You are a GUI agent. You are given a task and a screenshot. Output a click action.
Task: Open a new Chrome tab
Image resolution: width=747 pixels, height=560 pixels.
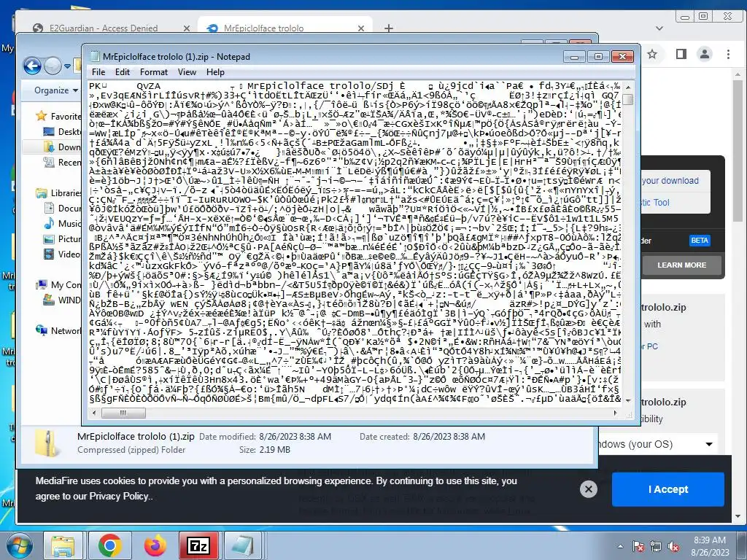[x=389, y=28]
